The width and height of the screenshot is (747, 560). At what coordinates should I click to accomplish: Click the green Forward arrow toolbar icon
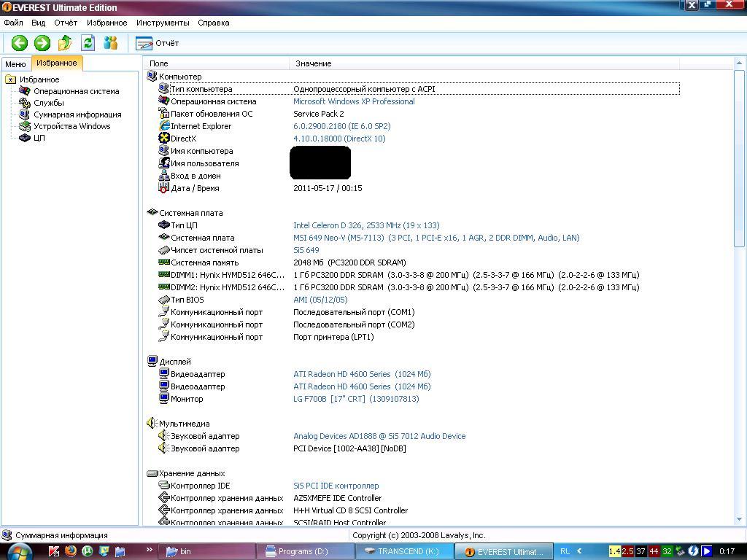point(42,43)
